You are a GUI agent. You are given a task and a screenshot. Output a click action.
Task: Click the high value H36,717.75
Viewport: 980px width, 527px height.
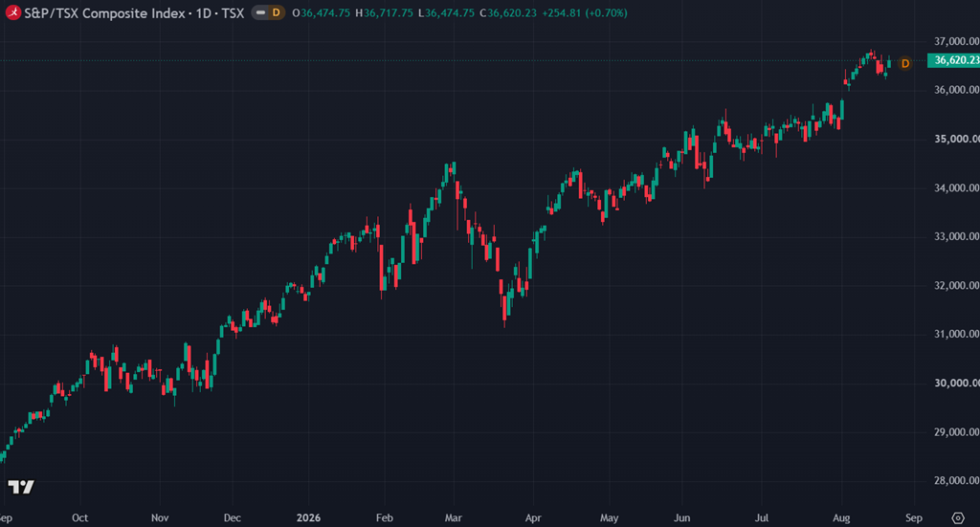[x=384, y=13]
